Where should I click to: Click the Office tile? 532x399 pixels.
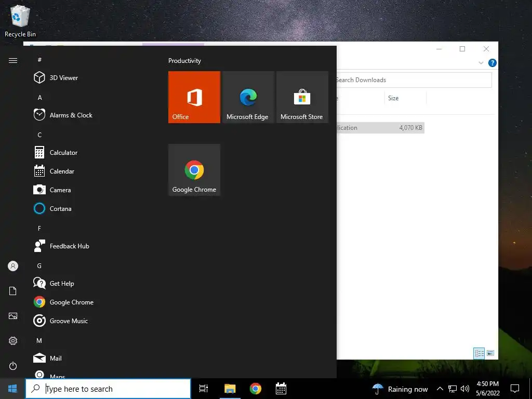point(194,97)
